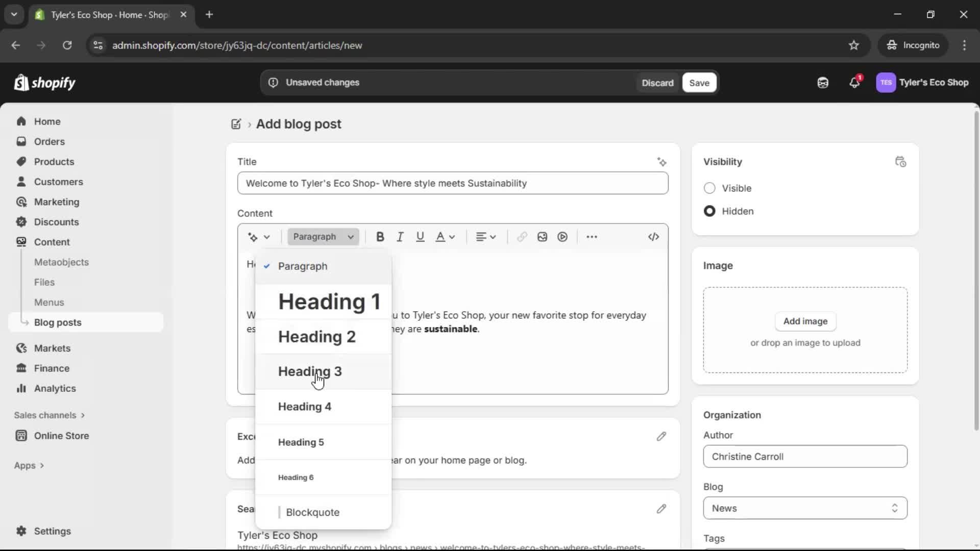980x551 pixels.
Task: Open the Blog dropdown showing News
Action: click(804, 508)
